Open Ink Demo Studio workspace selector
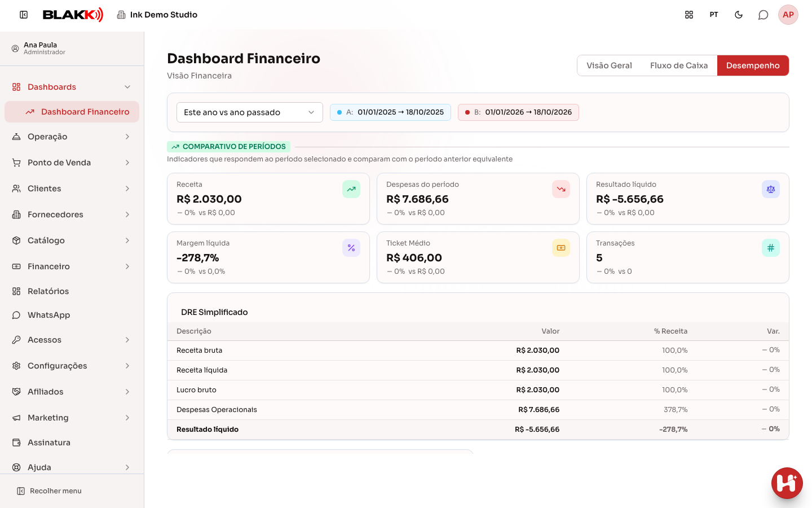 pyautogui.click(x=157, y=15)
